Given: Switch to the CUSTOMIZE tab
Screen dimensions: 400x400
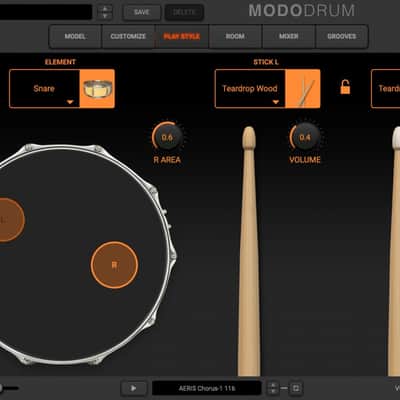Looking at the screenshot, I should point(128,36).
